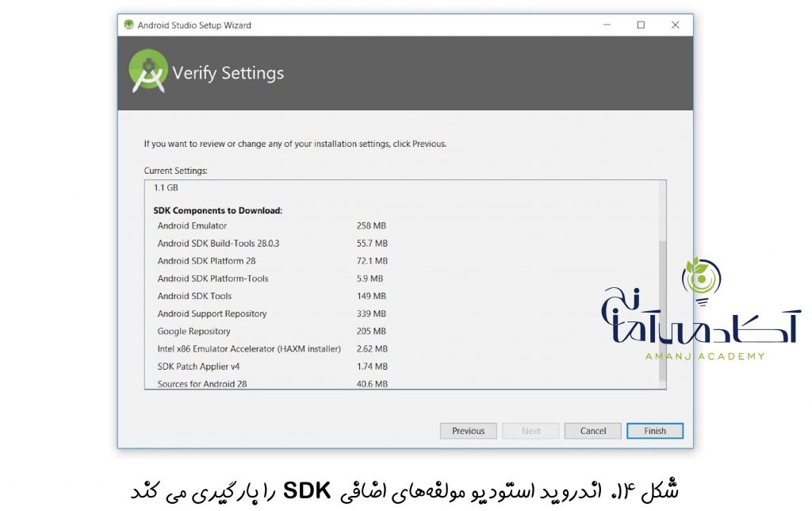Click the 205 MB size value
812x511 pixels.
coord(371,331)
